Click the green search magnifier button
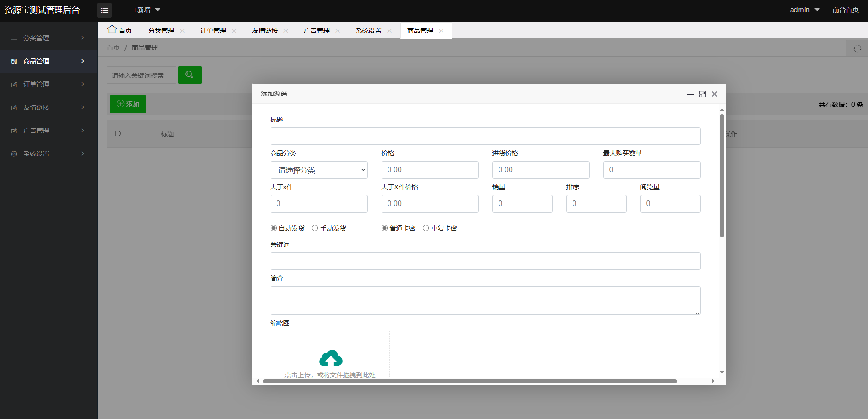 tap(190, 75)
